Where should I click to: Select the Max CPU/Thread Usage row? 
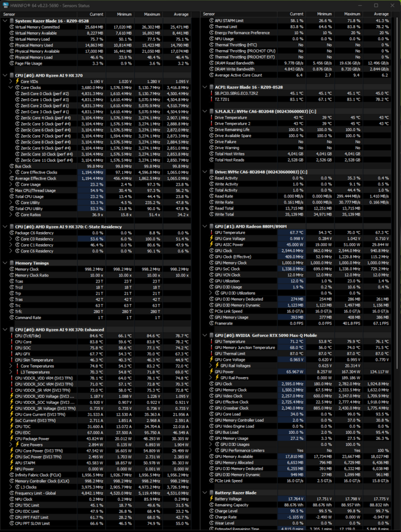[96, 190]
